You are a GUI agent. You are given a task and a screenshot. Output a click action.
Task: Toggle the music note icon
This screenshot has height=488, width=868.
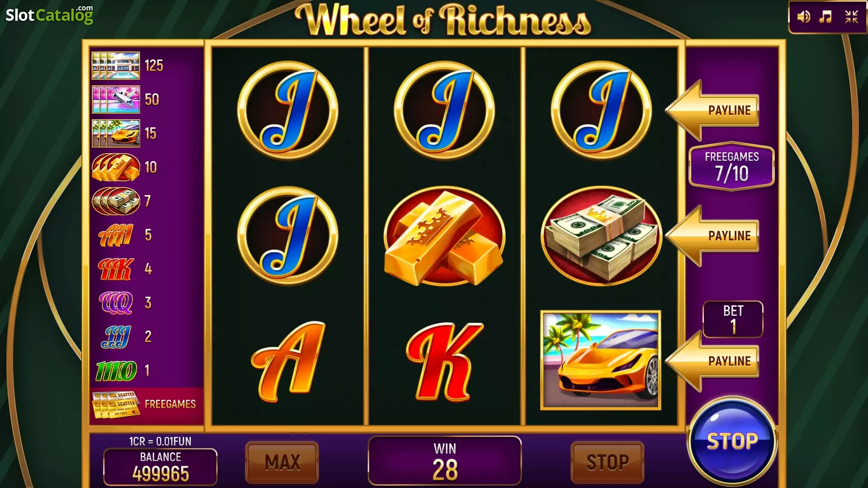[x=826, y=17]
